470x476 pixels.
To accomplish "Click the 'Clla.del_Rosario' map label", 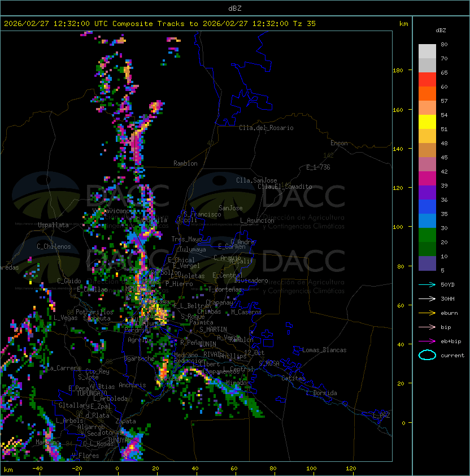I will tap(266, 128).
